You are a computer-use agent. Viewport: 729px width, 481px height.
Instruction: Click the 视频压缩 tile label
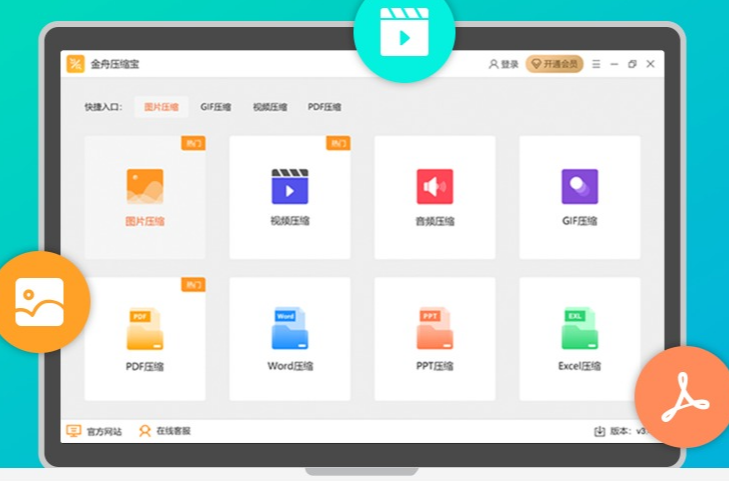pos(290,221)
